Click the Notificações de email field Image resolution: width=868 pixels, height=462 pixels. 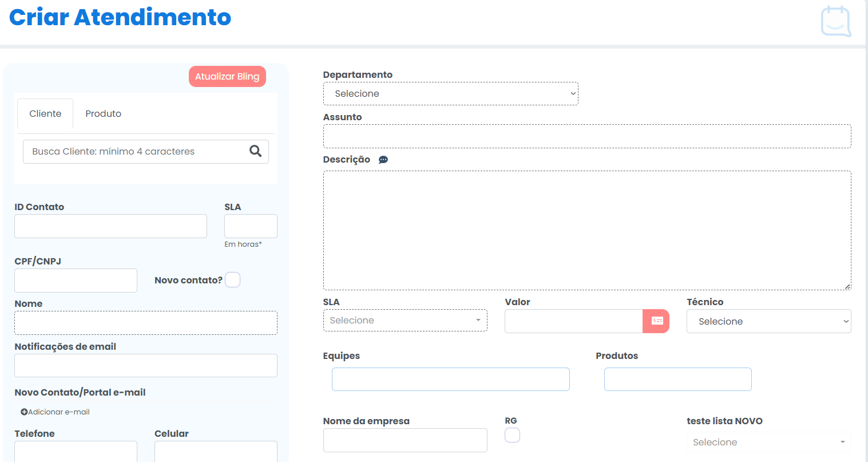tap(146, 365)
